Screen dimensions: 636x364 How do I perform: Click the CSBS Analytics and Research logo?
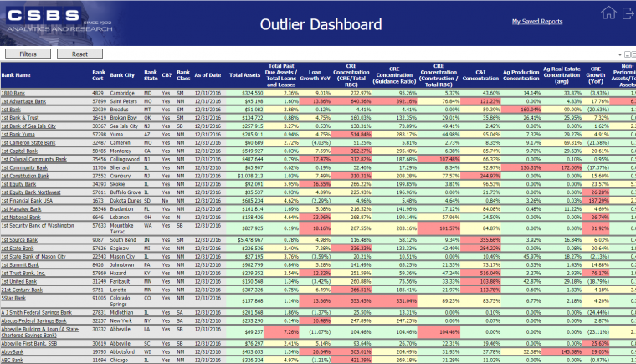tap(59, 21)
